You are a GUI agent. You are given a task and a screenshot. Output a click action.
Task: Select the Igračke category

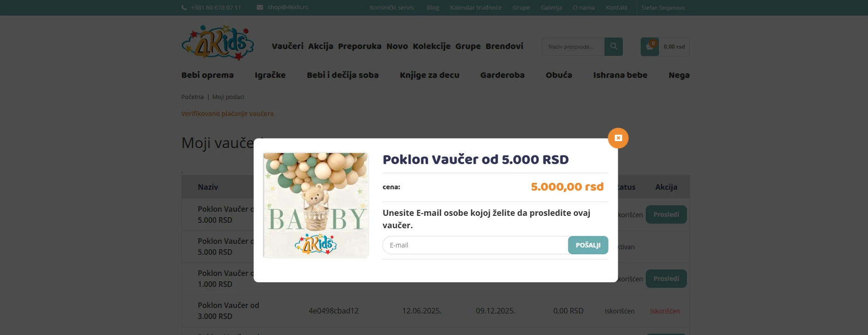pyautogui.click(x=270, y=75)
